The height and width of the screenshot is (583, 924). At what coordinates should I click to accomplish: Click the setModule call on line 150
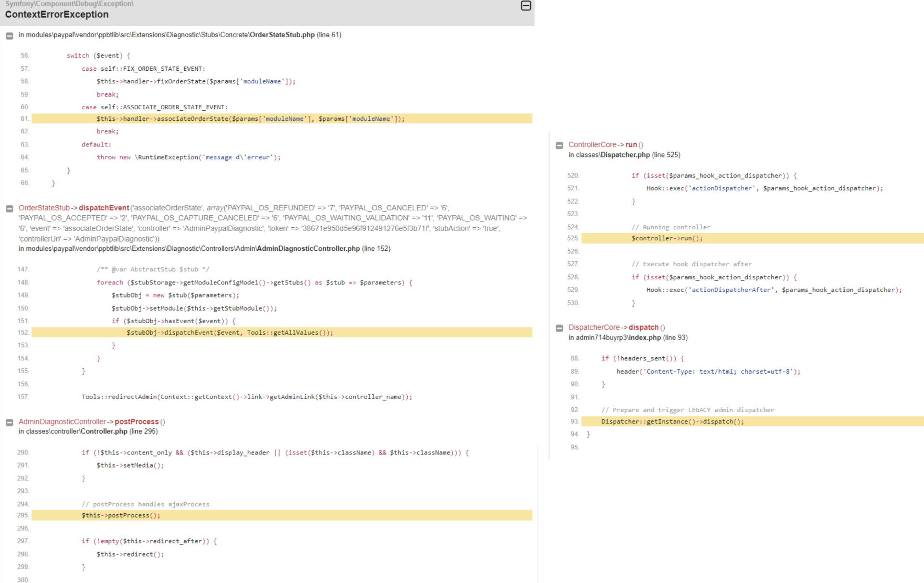194,309
